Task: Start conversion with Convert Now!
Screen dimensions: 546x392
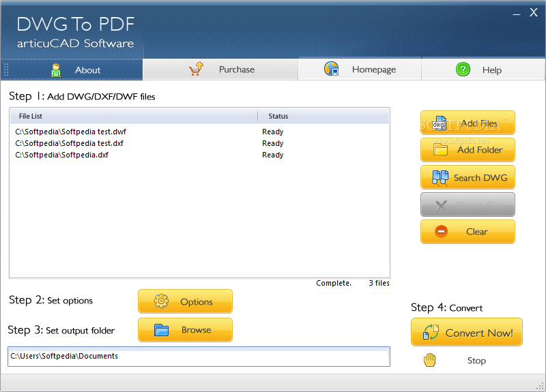Action: click(467, 332)
